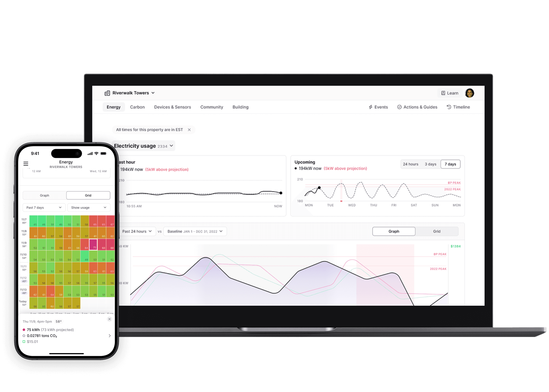
Task: Switch to Graph view on desktop
Action: [394, 231]
